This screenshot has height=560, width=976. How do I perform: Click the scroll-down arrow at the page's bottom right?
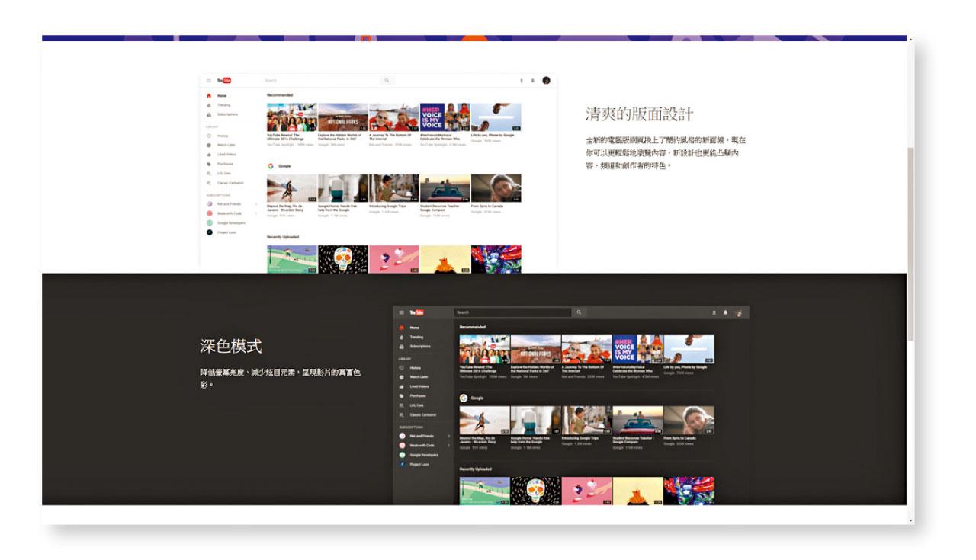click(910, 520)
